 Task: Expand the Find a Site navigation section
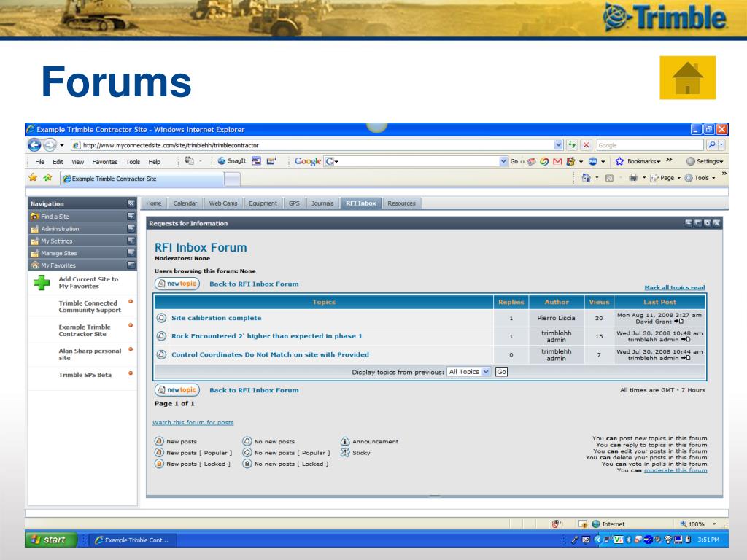[131, 216]
